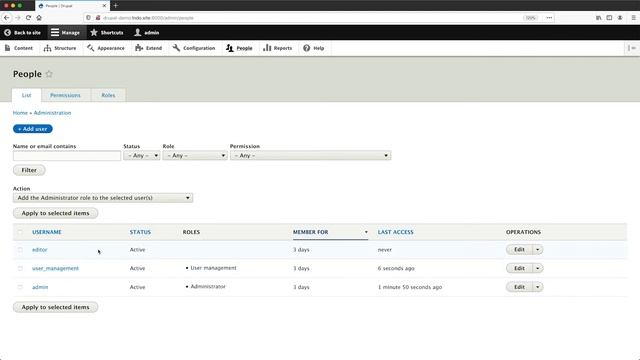Toggle the Manage hamburger menu
Image resolution: width=640 pixels, height=360 pixels.
tap(65, 32)
